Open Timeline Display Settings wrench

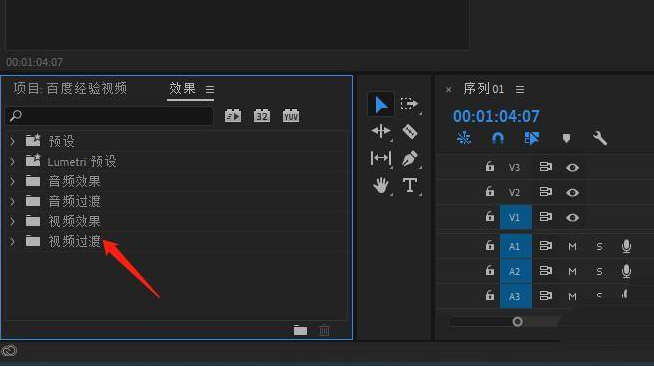[x=600, y=138]
